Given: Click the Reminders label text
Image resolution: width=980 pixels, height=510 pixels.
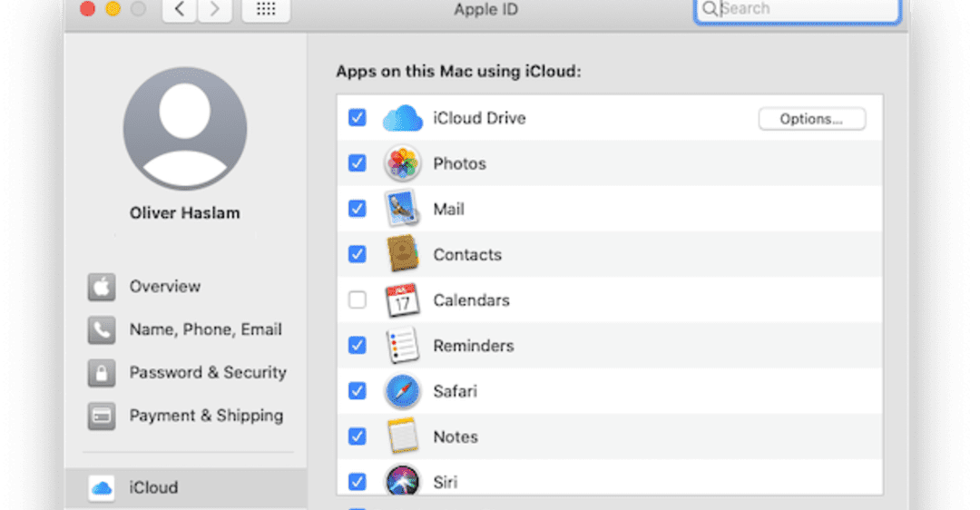Looking at the screenshot, I should (x=474, y=347).
